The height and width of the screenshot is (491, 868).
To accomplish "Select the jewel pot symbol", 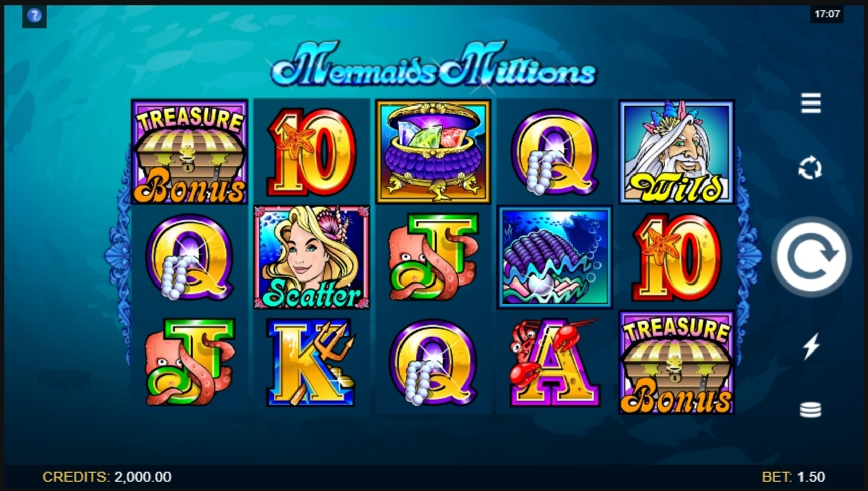I will click(x=433, y=152).
